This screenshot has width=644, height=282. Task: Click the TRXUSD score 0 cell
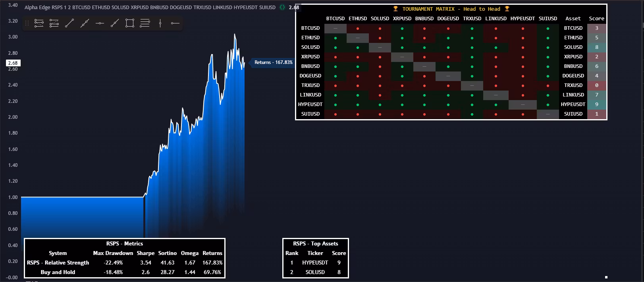click(596, 85)
